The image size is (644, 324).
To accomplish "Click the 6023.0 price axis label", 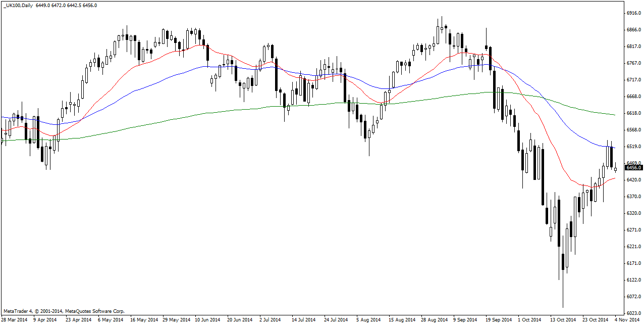I will pos(633,313).
